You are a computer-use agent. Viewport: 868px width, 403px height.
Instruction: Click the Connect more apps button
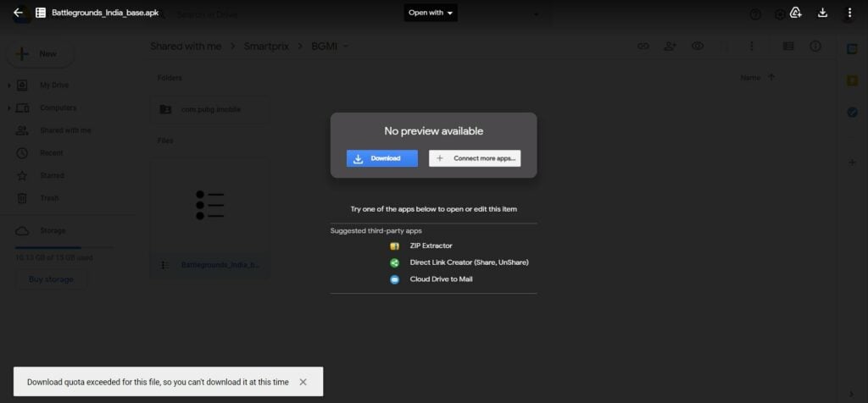coord(475,158)
